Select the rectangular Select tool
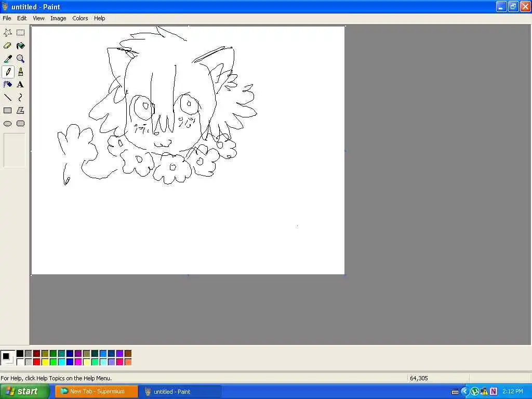 tap(20, 33)
